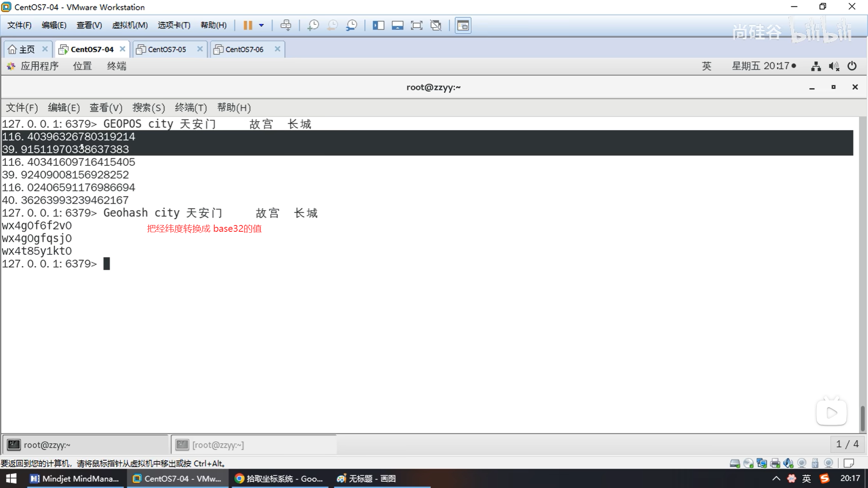
Task: Click the CentOS volume icon
Action: coord(834,66)
